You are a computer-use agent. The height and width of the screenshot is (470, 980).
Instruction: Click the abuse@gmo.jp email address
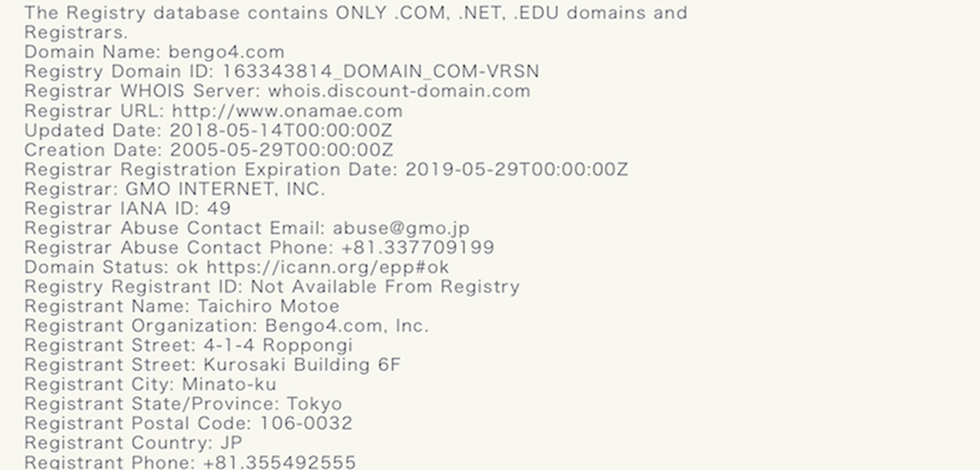click(x=401, y=228)
